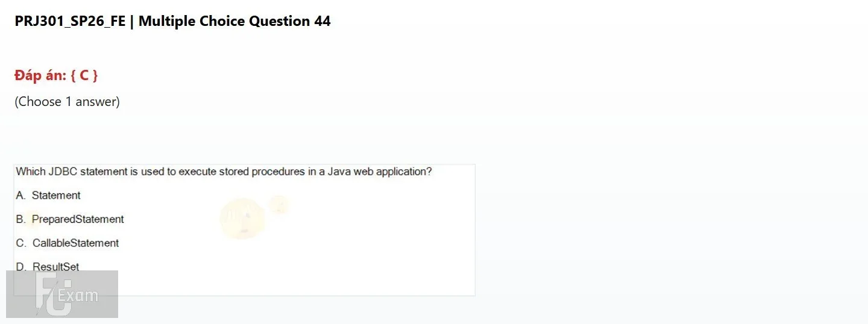Screen dimensions: 868x324
Task: Click the PRJ301_SP26_FE course code in heading
Action: 70,21
